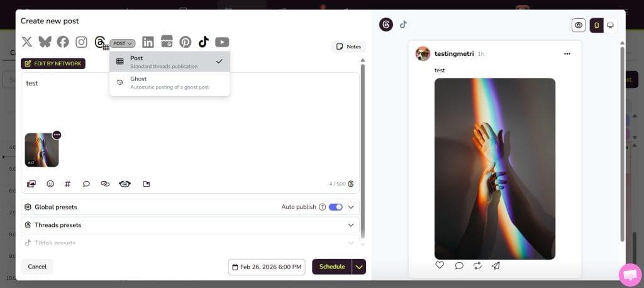
Task: Select the X (Twitter) network icon
Action: click(26, 42)
